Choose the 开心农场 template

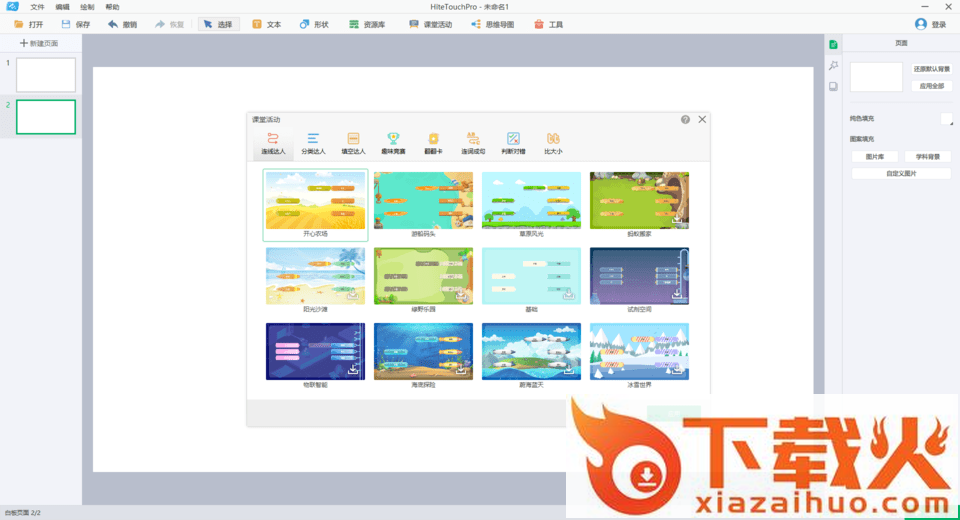(315, 205)
